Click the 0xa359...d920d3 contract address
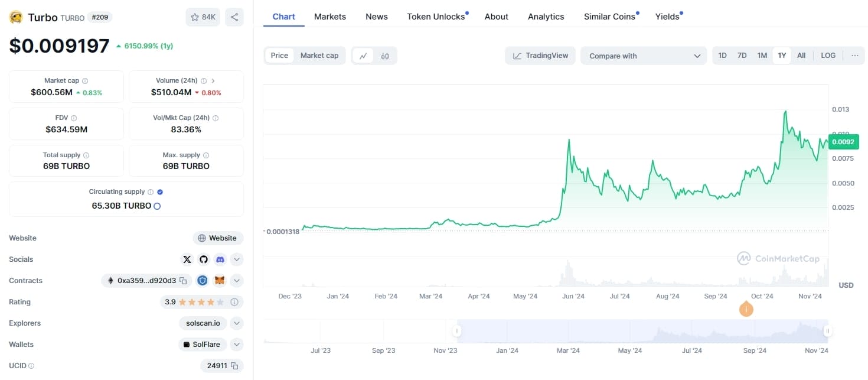This screenshot has width=868, height=380. [146, 281]
